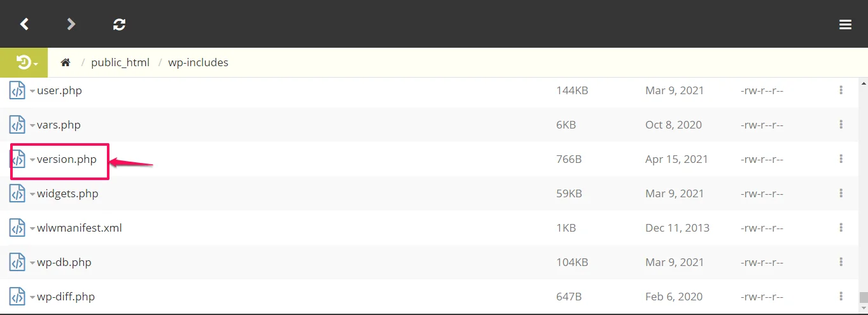Expand the dropdown arrow beside widgets.php

pyautogui.click(x=32, y=194)
